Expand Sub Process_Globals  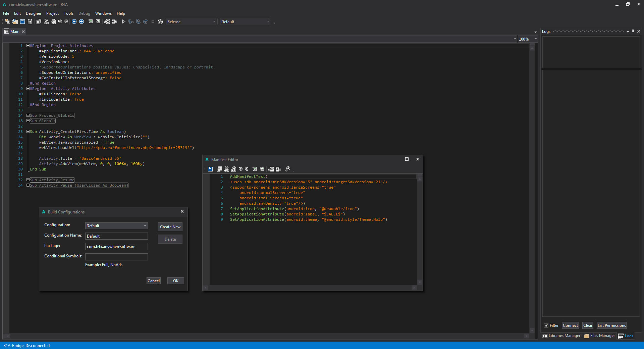28,115
